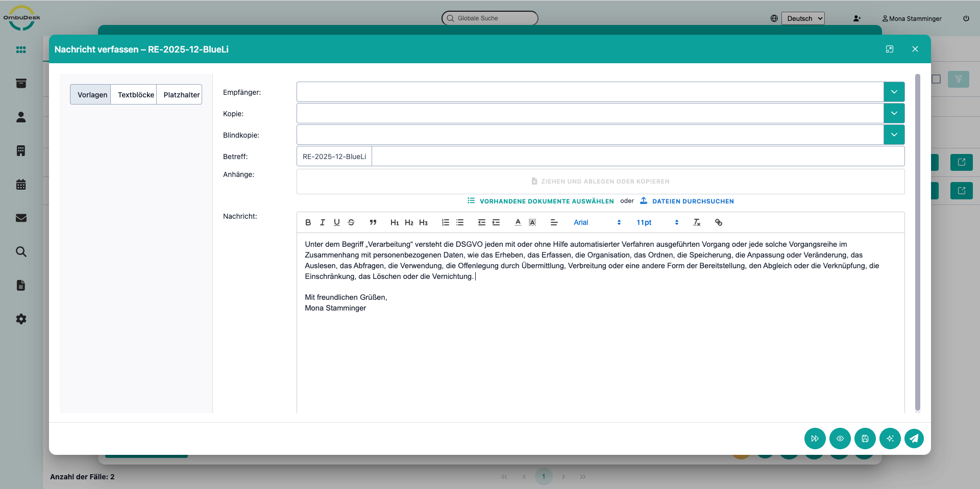Click the AI sparkle assistant button
The width and height of the screenshot is (980, 489).
pos(890,439)
